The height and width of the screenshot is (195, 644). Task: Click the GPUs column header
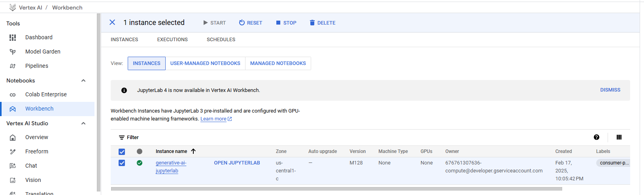[426, 151]
